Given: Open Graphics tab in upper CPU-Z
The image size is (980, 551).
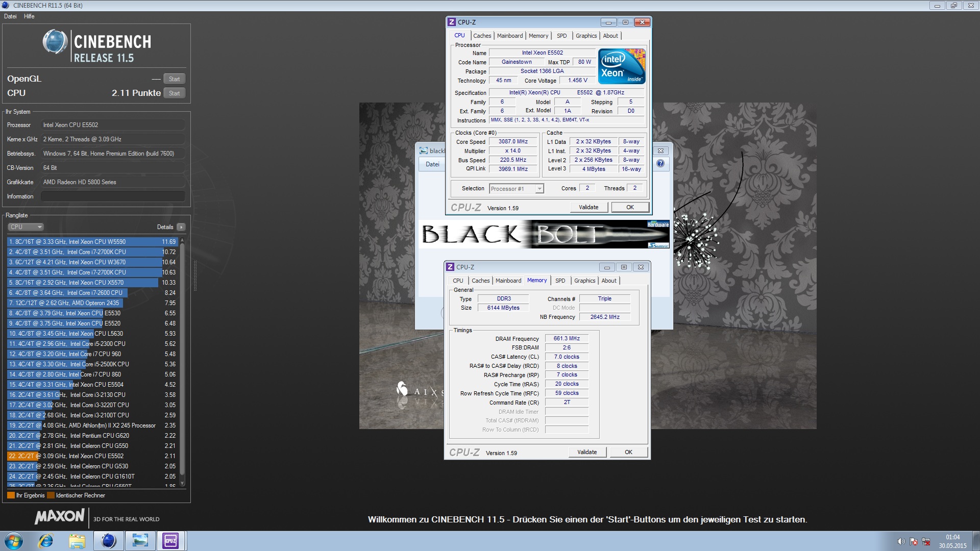Looking at the screenshot, I should (x=586, y=36).
